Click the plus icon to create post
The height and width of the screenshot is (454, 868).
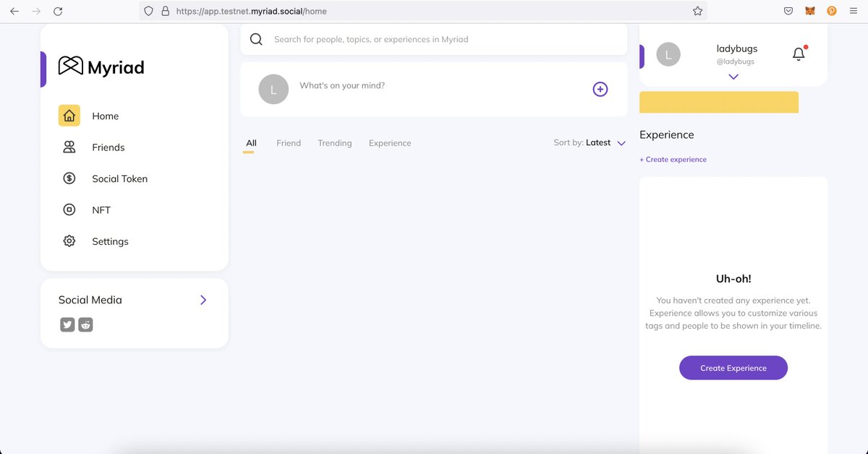pyautogui.click(x=600, y=89)
